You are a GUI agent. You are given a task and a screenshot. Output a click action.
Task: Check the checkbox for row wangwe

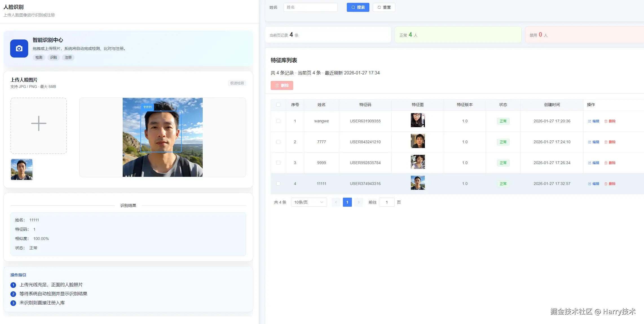click(x=278, y=121)
